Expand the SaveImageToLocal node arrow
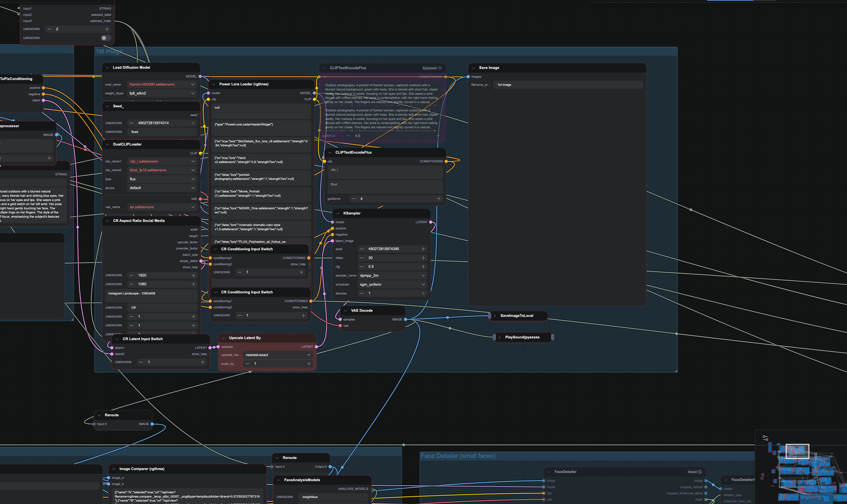This screenshot has width=847, height=504. point(495,316)
